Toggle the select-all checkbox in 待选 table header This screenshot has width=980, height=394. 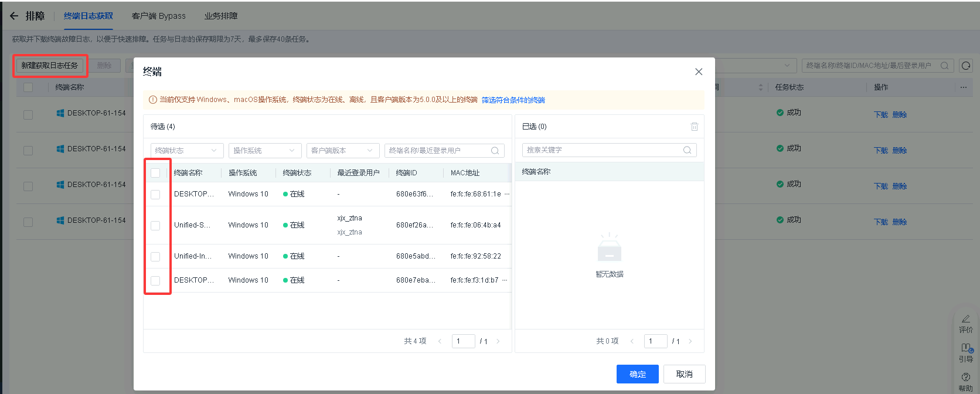[155, 173]
